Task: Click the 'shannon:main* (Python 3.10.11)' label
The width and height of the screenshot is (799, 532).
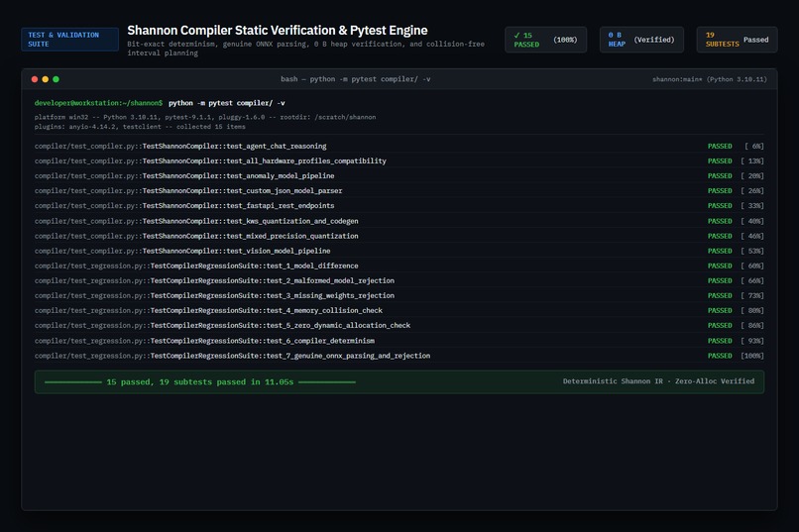Action: tap(710, 79)
